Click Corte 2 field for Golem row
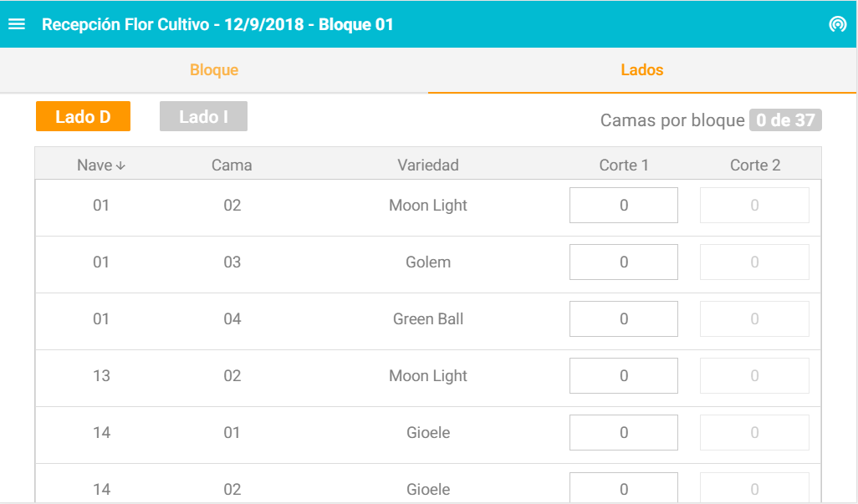The width and height of the screenshot is (858, 504). [754, 262]
